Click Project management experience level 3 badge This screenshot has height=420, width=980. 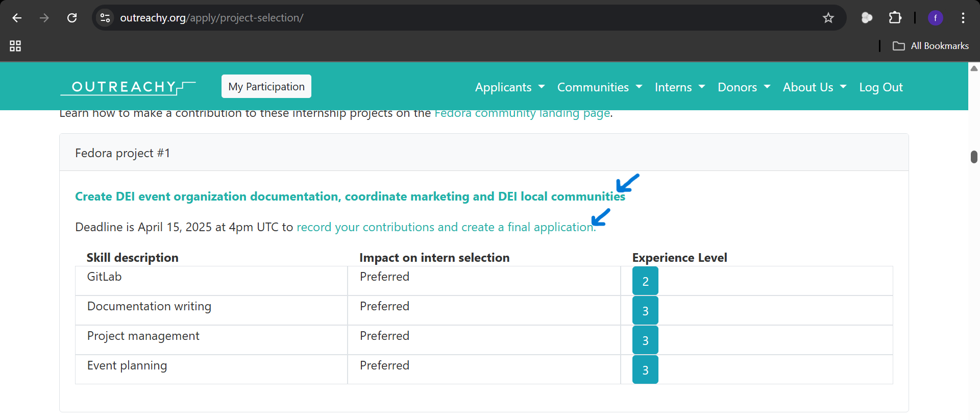pos(645,340)
